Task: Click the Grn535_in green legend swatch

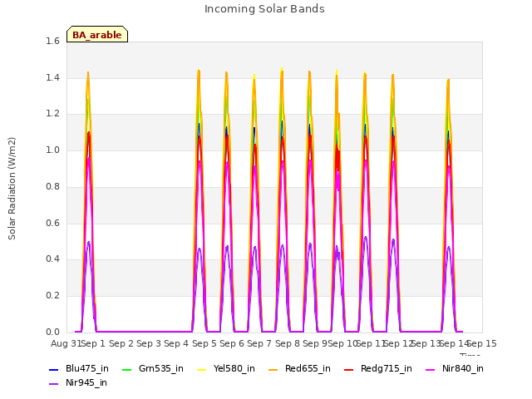Action: coord(126,369)
